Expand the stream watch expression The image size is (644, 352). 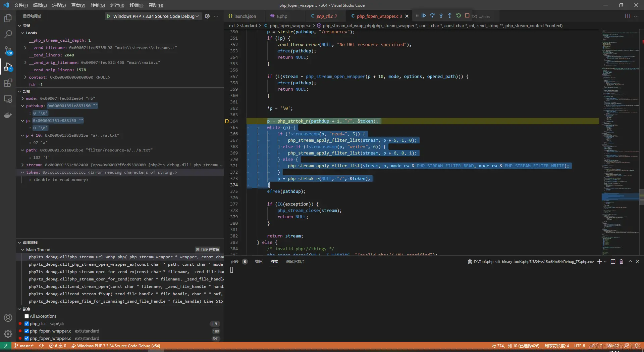pyautogui.click(x=22, y=165)
